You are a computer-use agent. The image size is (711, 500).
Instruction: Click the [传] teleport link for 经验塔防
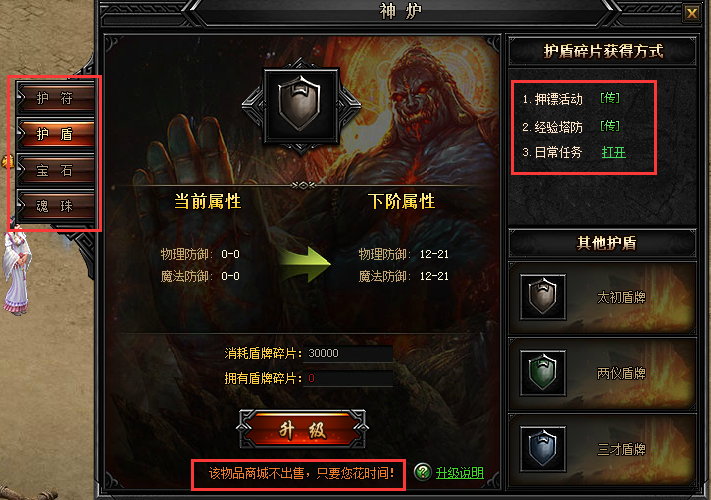[x=610, y=126]
